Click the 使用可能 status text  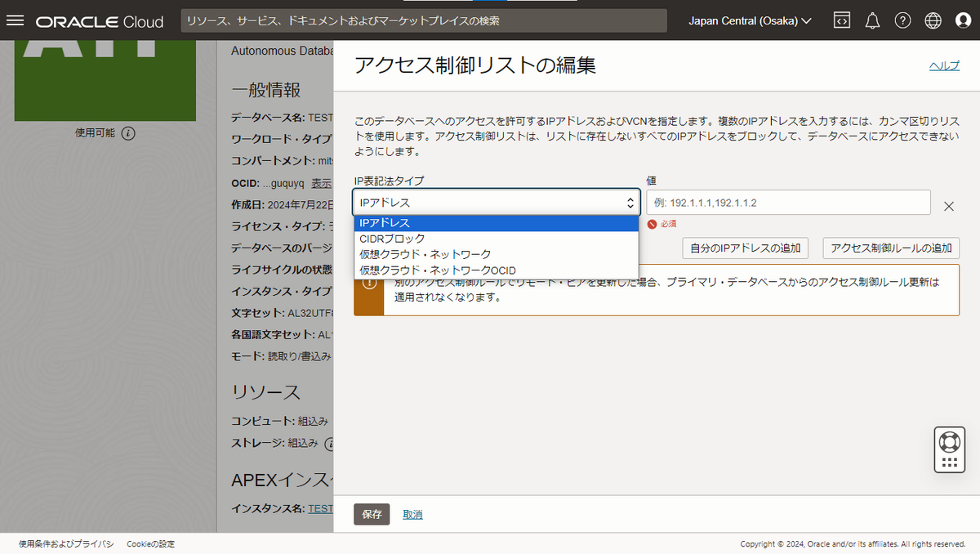point(96,133)
